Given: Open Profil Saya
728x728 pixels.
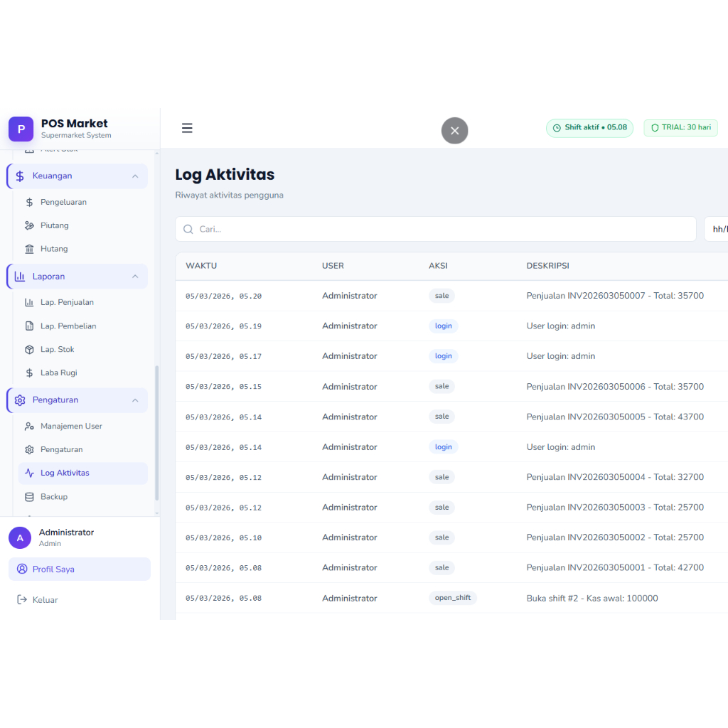Looking at the screenshot, I should [80, 569].
